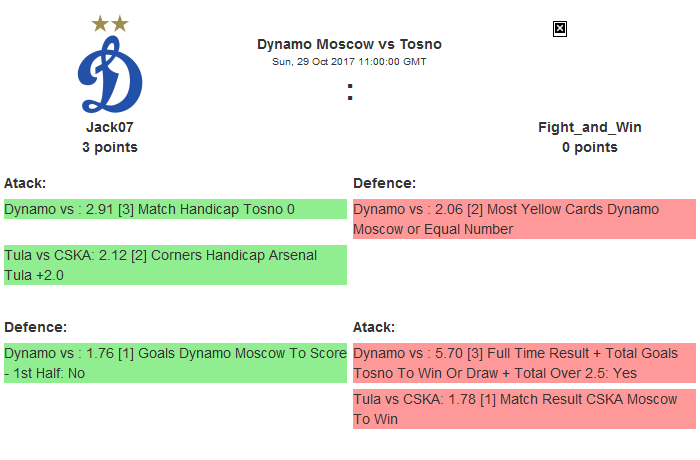This screenshot has height=460, width=700.
Task: Click the Dynamo Moscow To Score 1st Half bet
Action: point(175,363)
